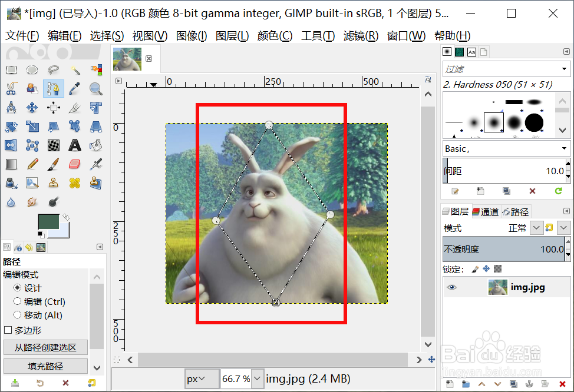
Task: Select the Crop tool
Action: pos(75,108)
